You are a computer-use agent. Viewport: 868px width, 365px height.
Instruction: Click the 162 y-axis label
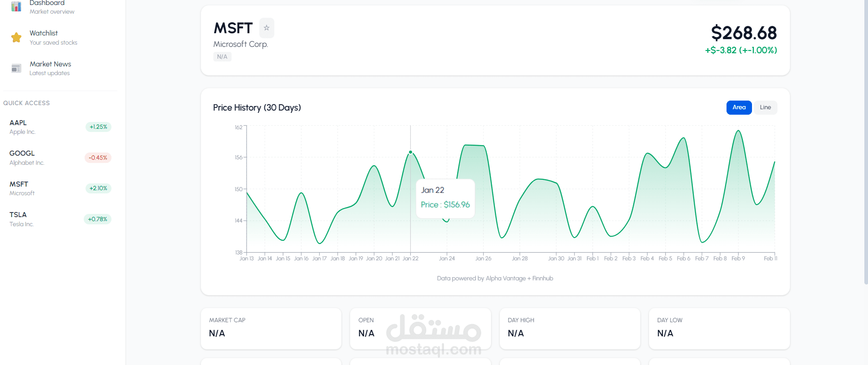point(238,127)
